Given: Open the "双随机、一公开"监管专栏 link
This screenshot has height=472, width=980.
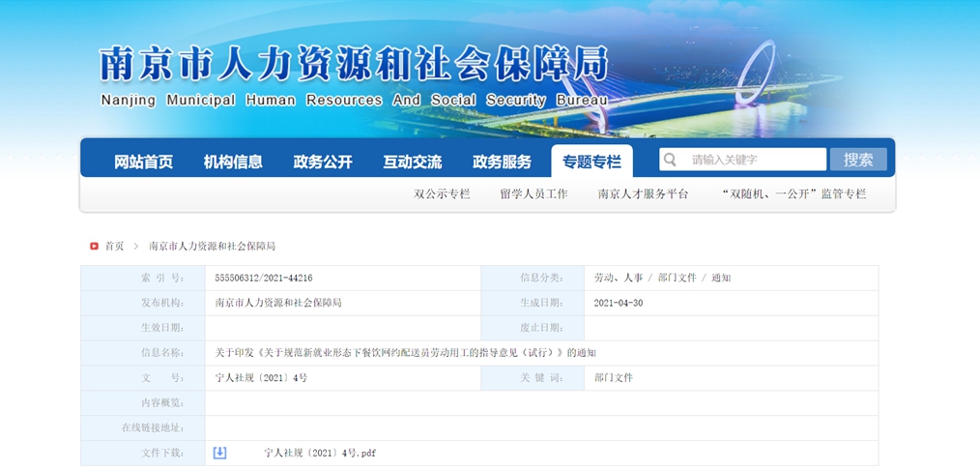Looking at the screenshot, I should coord(793,194).
